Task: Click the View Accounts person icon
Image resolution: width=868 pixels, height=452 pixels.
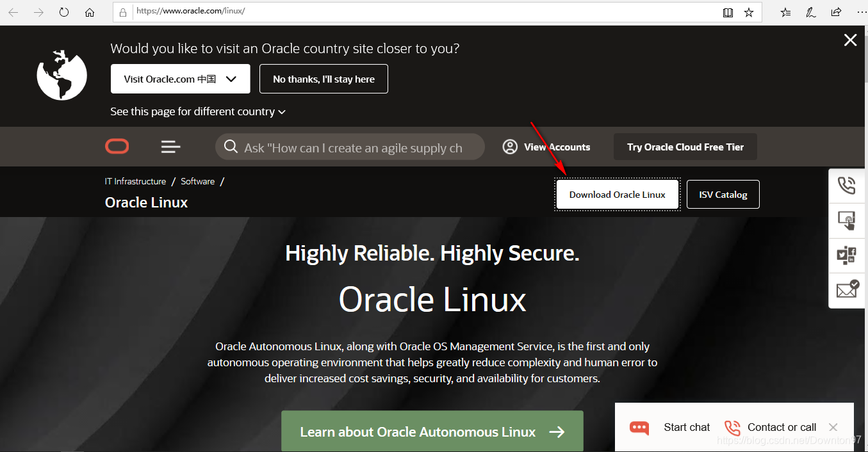Action: pyautogui.click(x=510, y=147)
